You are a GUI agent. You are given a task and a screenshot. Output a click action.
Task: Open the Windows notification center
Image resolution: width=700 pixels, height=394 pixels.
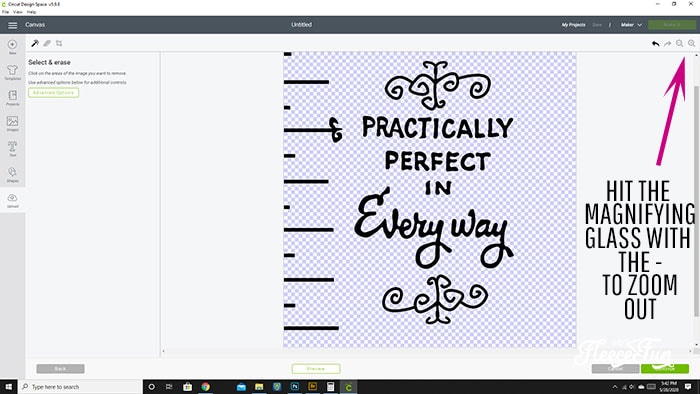(688, 387)
